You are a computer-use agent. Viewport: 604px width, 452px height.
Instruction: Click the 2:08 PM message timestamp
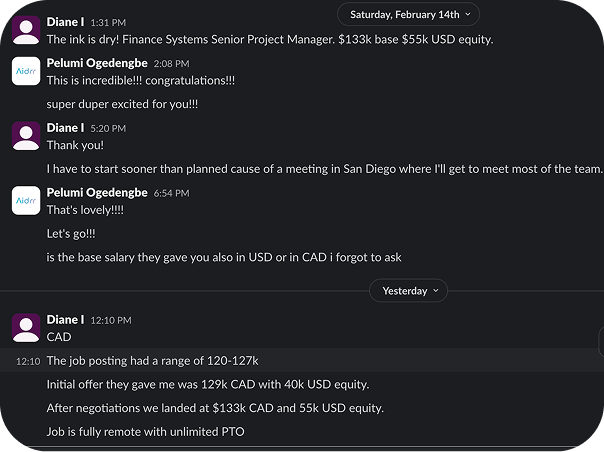[171, 64]
